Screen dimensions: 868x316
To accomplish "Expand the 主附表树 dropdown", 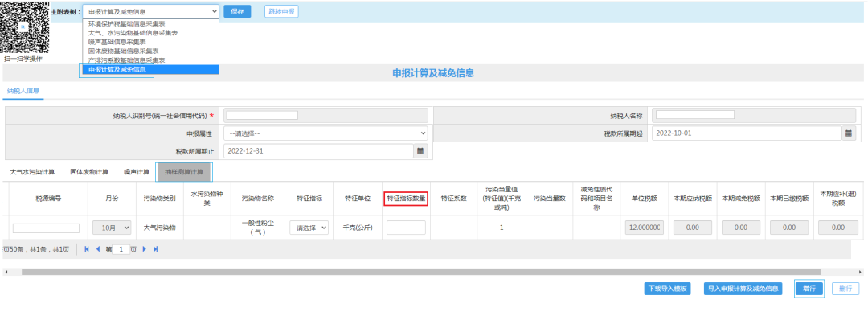I will 150,11.
